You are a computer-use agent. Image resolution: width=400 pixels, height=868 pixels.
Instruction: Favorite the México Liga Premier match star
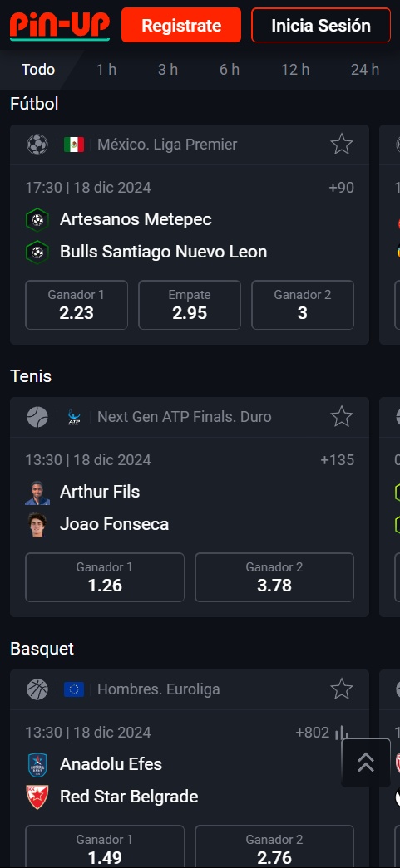(342, 145)
